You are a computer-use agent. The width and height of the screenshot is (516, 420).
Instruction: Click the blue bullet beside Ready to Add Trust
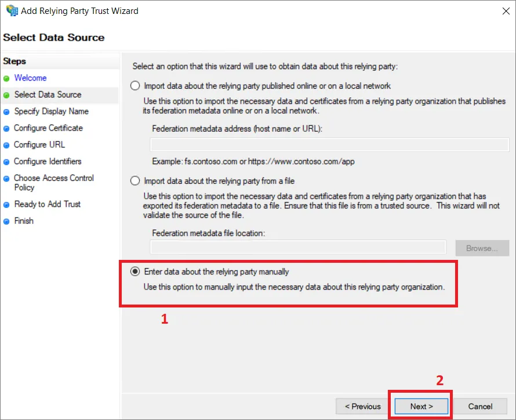click(6, 205)
